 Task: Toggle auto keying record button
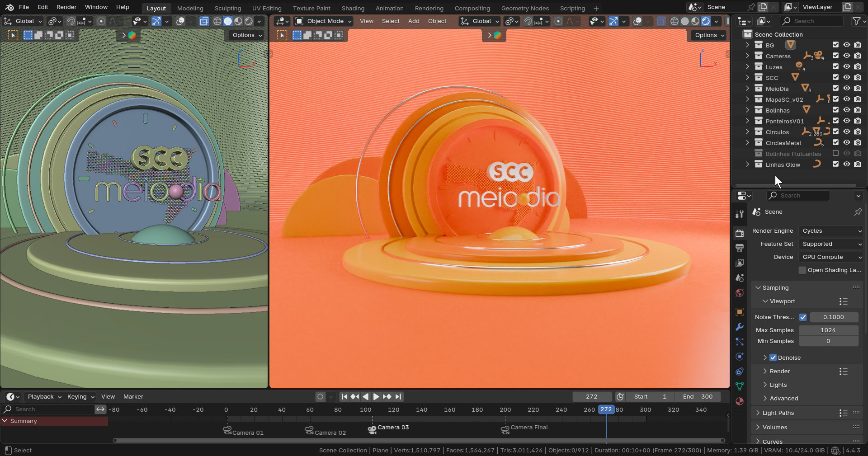tap(321, 397)
